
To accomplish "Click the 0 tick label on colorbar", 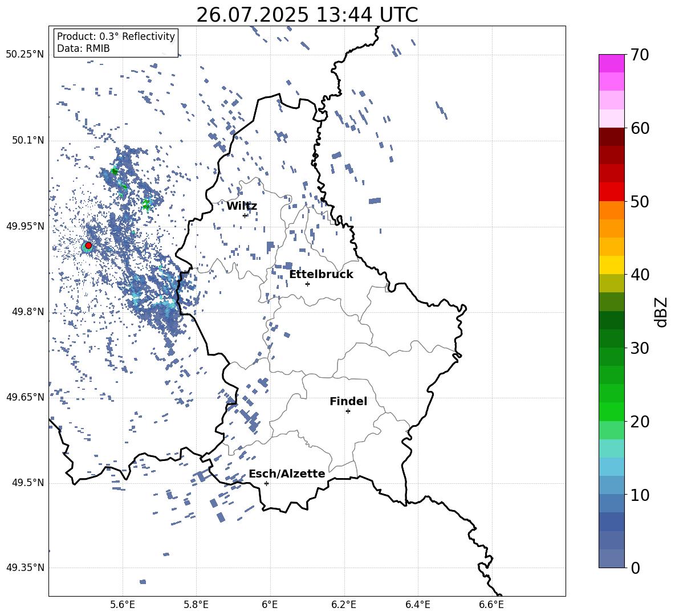I will (635, 568).
